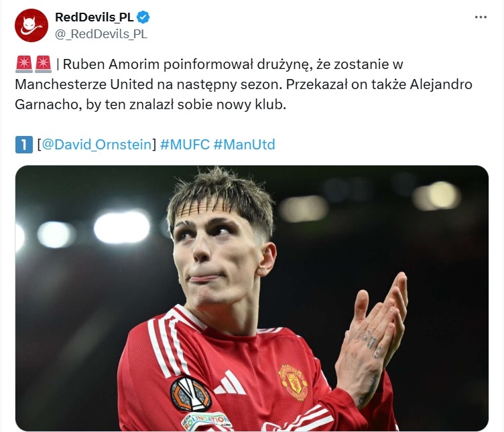Click the Manchester United crest on shirt
Viewport: 504px width, 432px height.
click(x=292, y=381)
